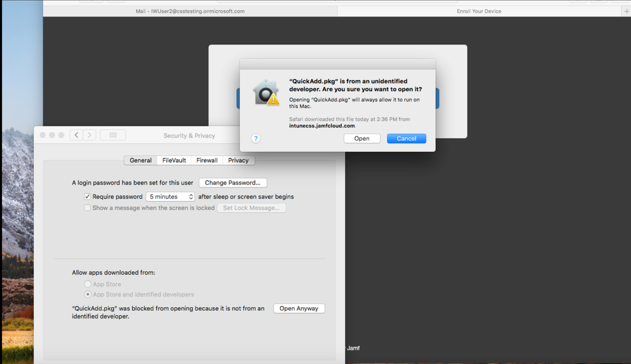Select the Mail IWUser2 Safari tab

tap(190, 11)
